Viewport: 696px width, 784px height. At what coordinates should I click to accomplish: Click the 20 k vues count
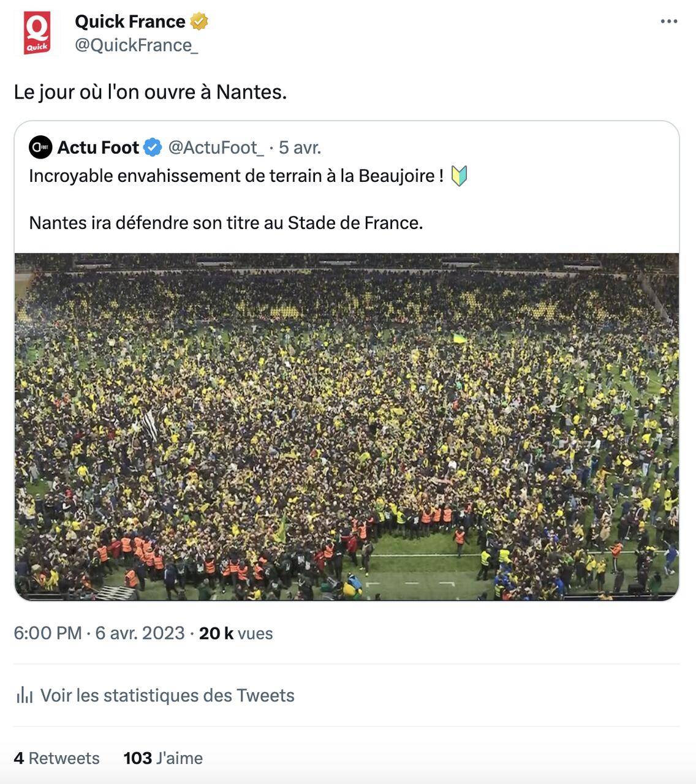tap(236, 633)
